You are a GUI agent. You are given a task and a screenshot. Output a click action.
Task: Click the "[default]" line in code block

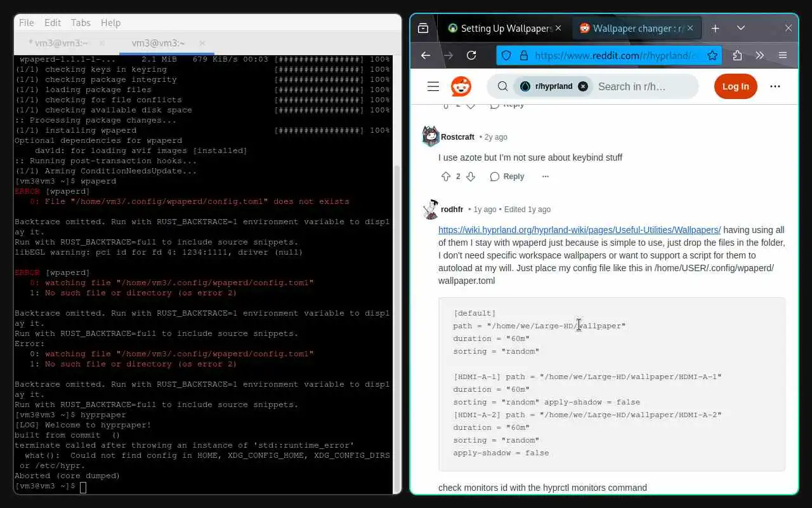click(475, 313)
